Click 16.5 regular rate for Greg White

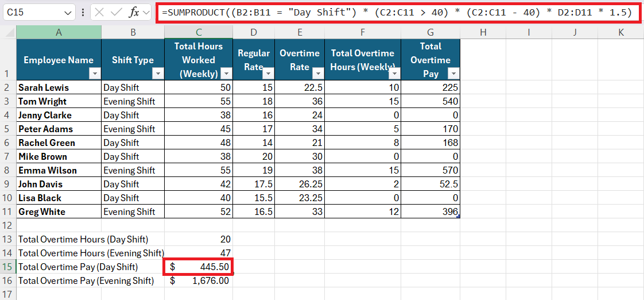tap(254, 211)
